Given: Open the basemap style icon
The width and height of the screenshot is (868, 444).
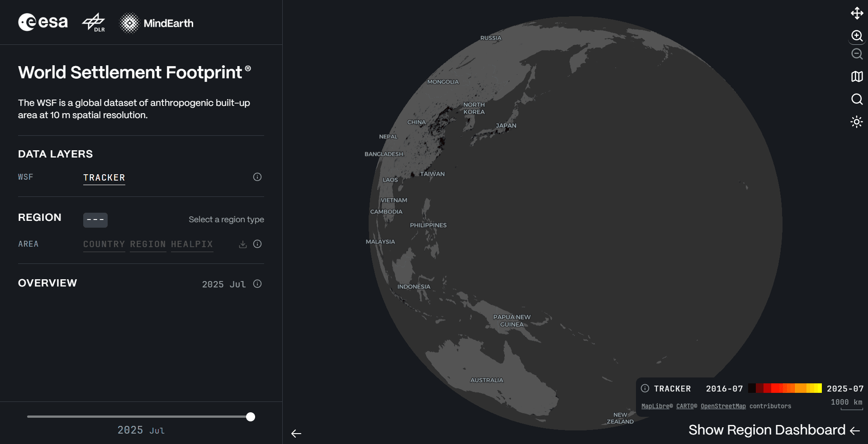Looking at the screenshot, I should 857,76.
